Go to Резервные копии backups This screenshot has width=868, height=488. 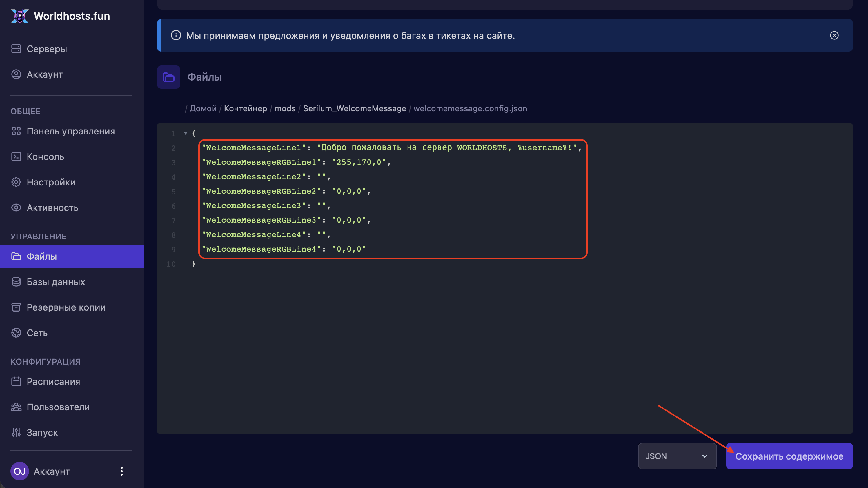click(66, 307)
